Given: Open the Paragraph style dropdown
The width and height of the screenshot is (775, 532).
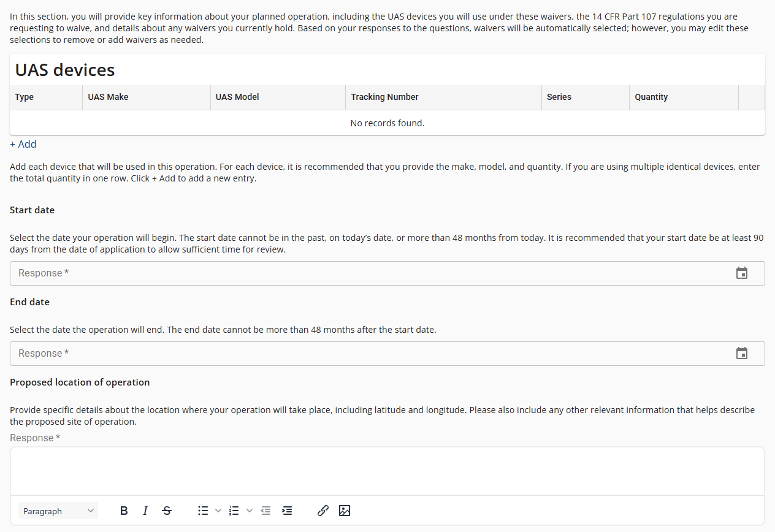Looking at the screenshot, I should [58, 511].
